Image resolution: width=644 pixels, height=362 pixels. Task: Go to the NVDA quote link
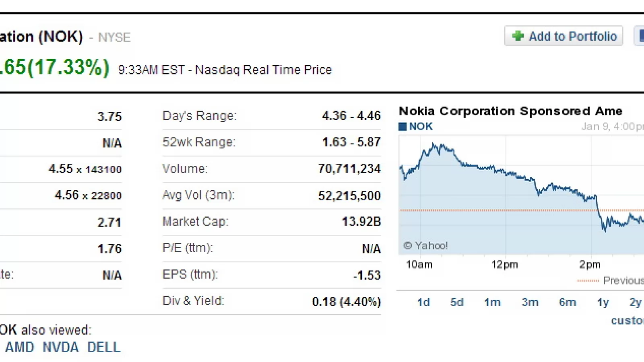60,347
